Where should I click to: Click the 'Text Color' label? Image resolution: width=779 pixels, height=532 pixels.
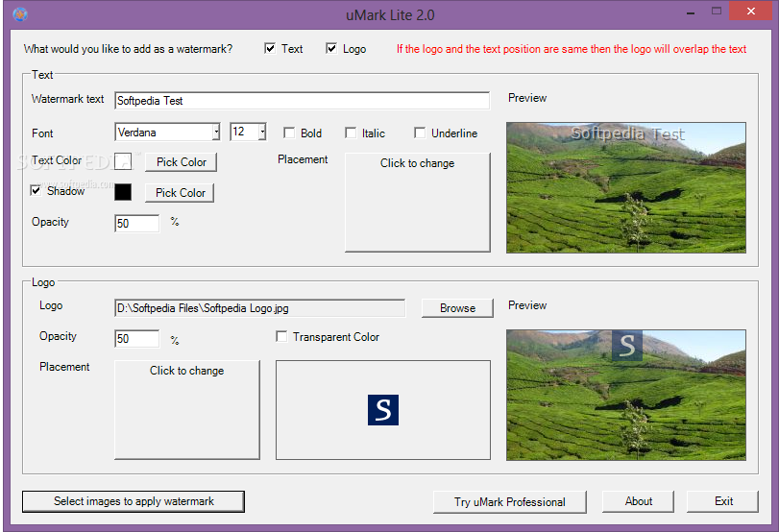57,160
